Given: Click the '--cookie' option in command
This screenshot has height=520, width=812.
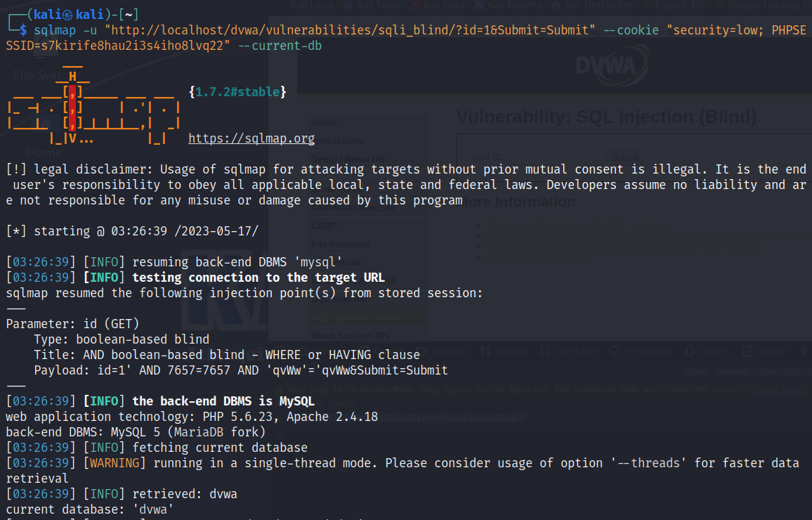Looking at the screenshot, I should coord(631,30).
